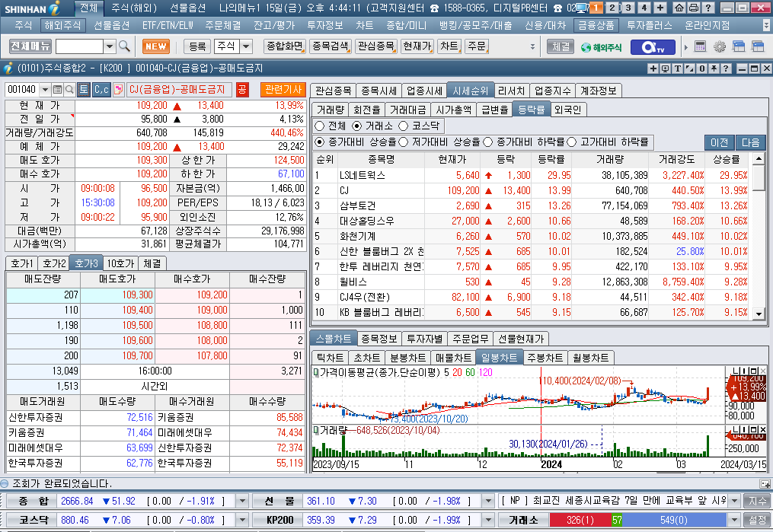The width and height of the screenshot is (773, 532).
Task: Click the 지수 button at bottom right
Action: click(757, 502)
